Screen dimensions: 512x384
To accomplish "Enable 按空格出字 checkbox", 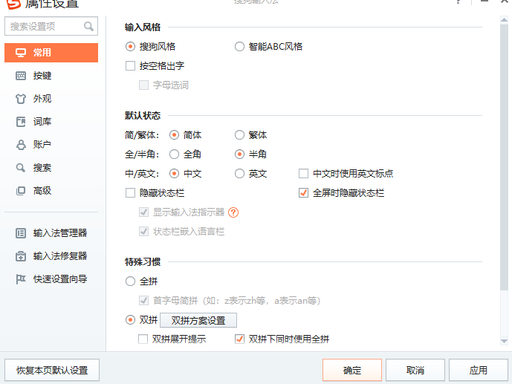I will click(x=130, y=66).
